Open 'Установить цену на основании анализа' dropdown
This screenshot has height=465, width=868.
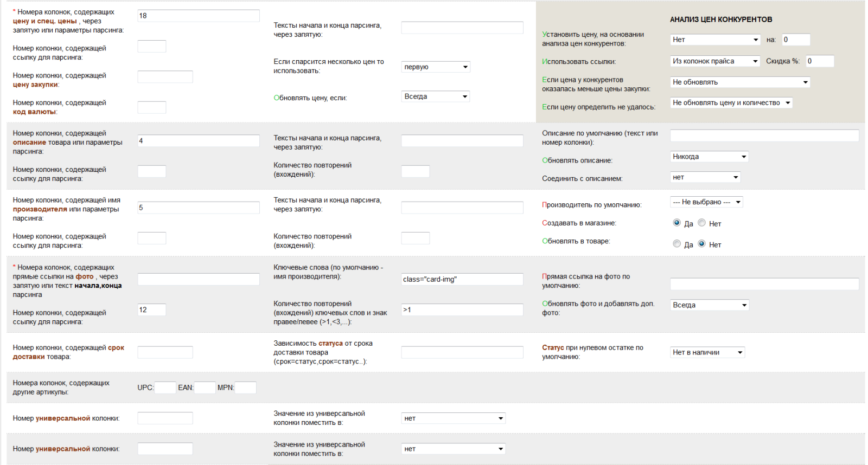pyautogui.click(x=715, y=40)
